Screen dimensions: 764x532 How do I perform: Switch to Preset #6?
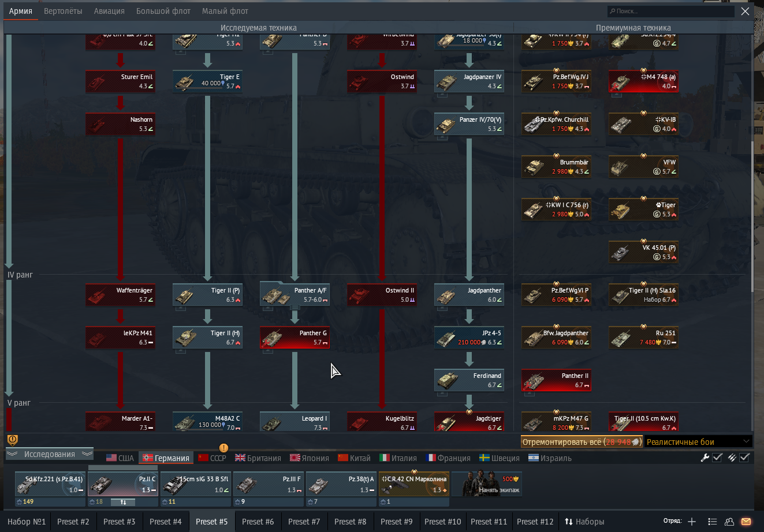258,522
